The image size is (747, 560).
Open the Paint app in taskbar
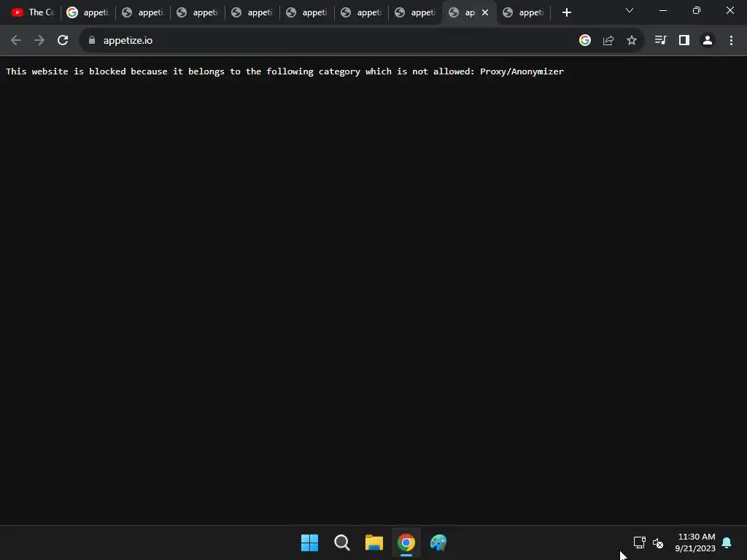[438, 542]
